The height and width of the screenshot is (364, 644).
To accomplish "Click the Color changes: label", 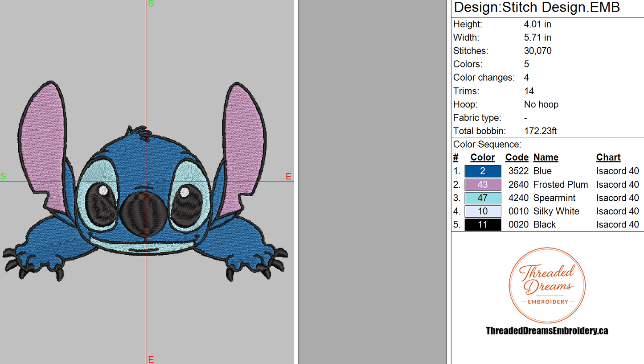I will click(484, 78).
